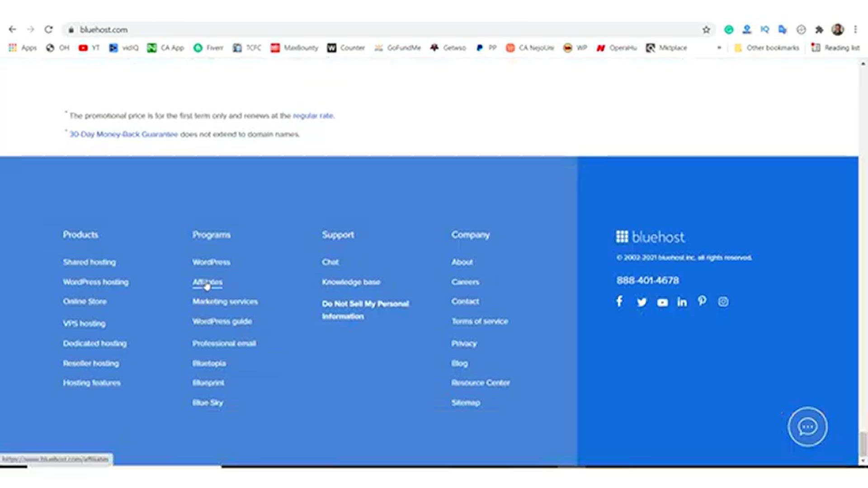This screenshot has width=868, height=488.
Task: Open the Apps bookmark shortcut
Action: [x=23, y=47]
